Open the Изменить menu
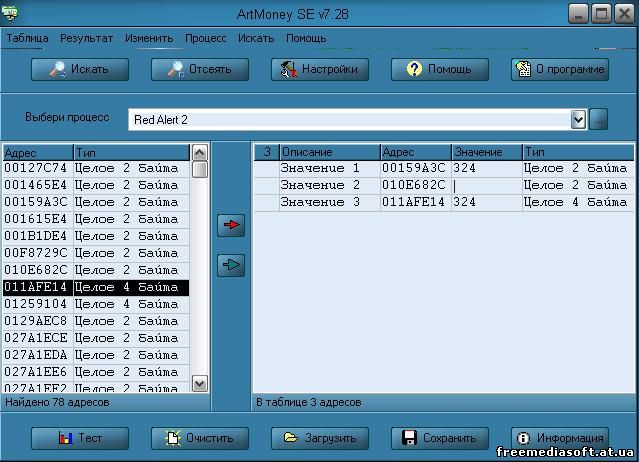The width and height of the screenshot is (639, 462). [x=149, y=38]
